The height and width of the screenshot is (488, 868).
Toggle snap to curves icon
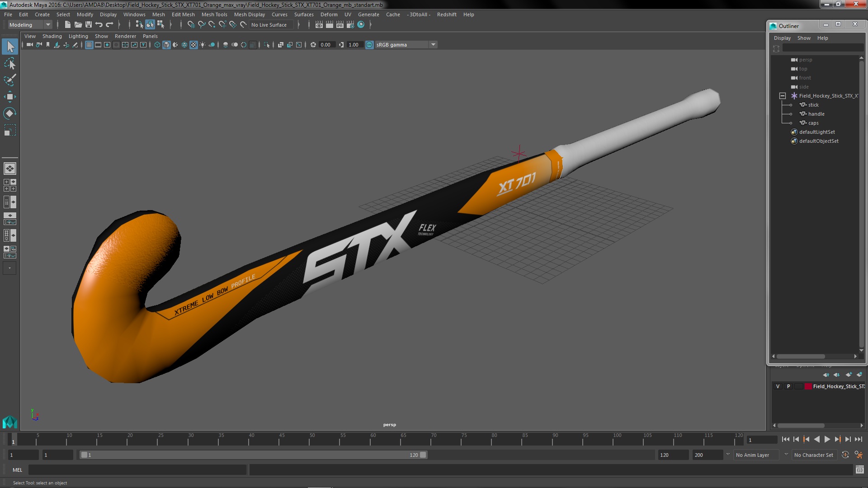click(x=201, y=25)
